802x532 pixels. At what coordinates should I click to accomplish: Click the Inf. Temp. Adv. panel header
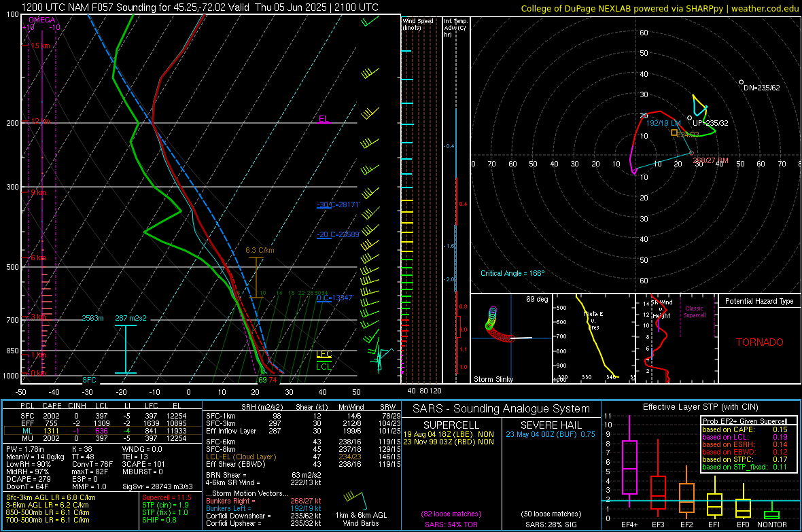[455, 28]
